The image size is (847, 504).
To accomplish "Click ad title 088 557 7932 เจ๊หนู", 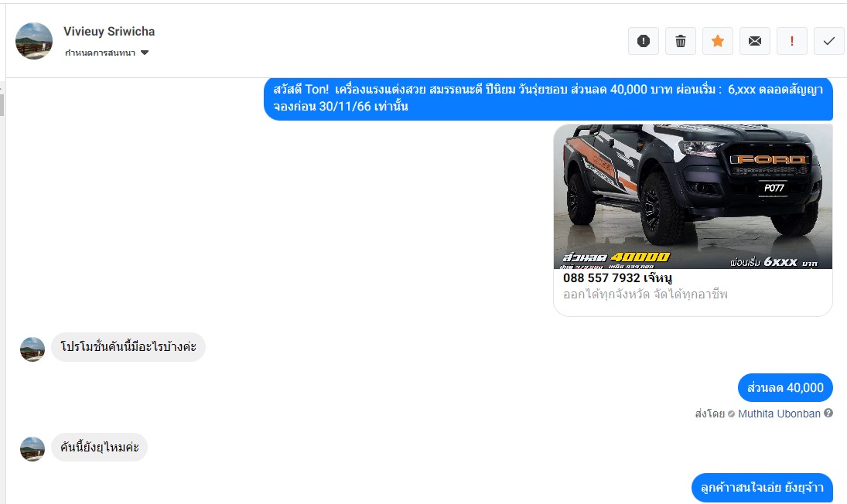I will [x=617, y=278].
